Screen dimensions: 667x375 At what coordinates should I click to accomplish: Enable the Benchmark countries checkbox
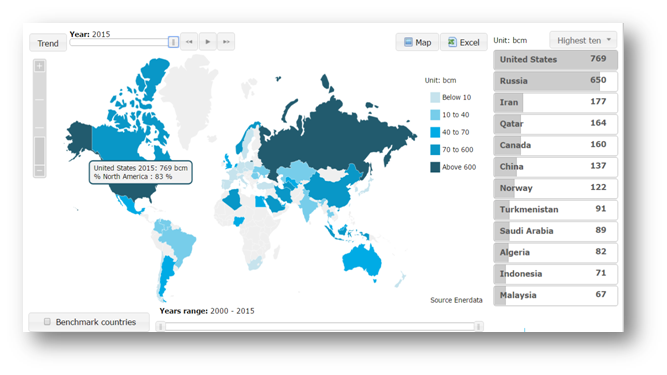[x=47, y=321]
